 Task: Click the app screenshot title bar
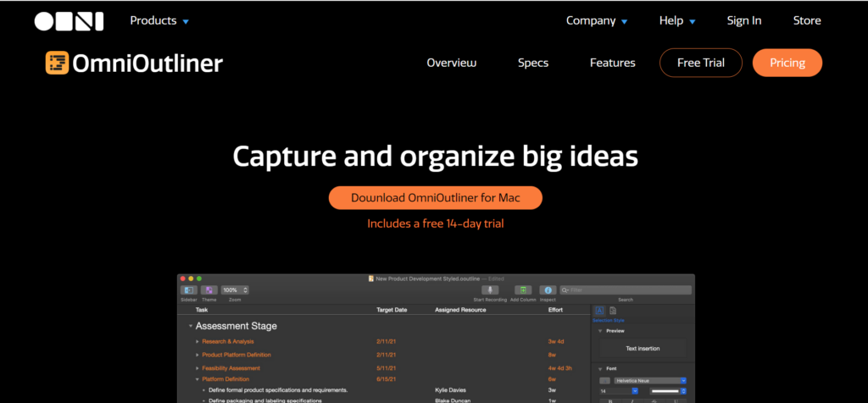(436, 279)
